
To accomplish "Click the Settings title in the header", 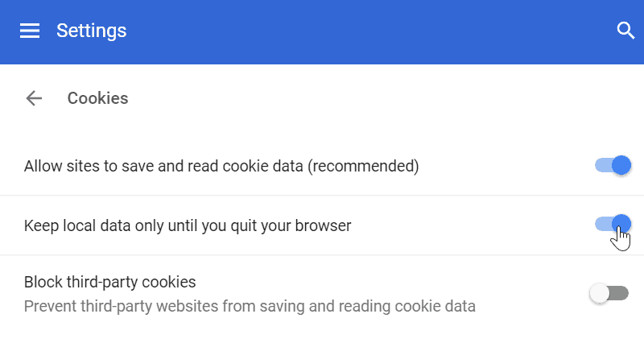I will pyautogui.click(x=91, y=31).
